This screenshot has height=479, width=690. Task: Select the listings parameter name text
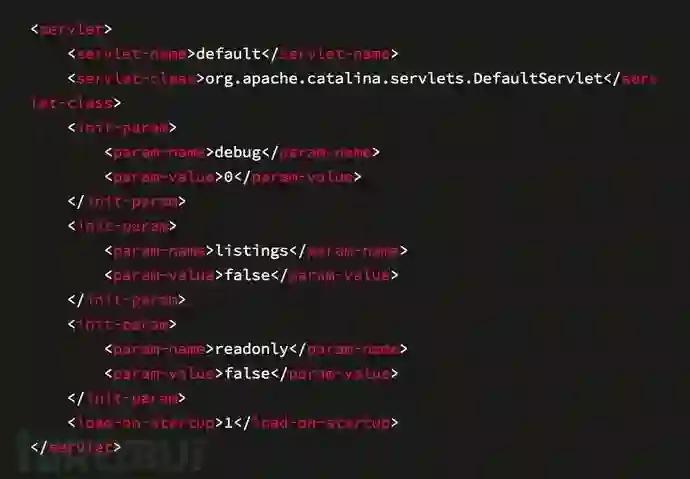point(252,251)
